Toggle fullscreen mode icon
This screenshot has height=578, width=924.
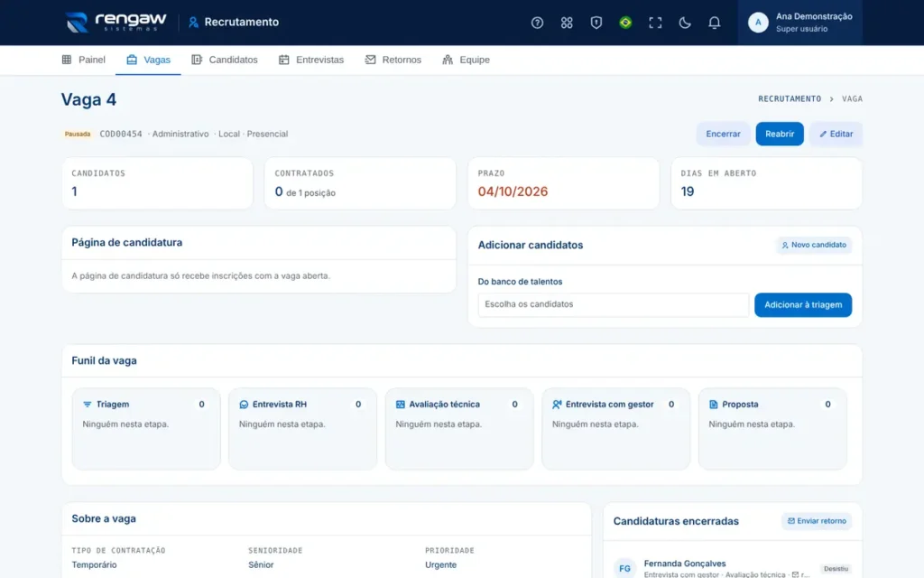tap(655, 23)
